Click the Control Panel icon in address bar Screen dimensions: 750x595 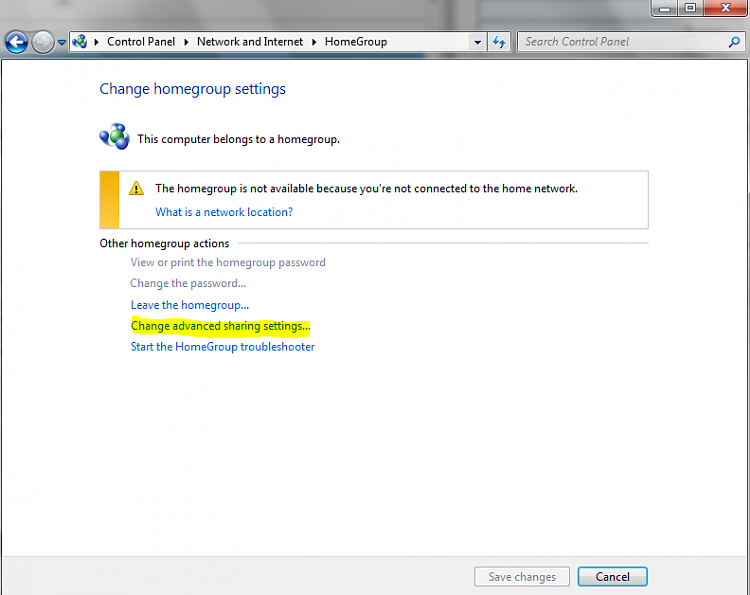pos(80,42)
